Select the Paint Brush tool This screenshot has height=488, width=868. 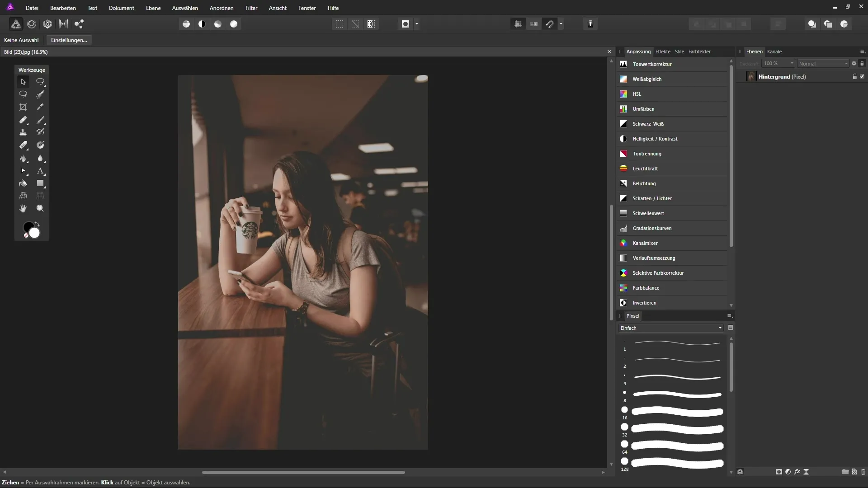[40, 120]
